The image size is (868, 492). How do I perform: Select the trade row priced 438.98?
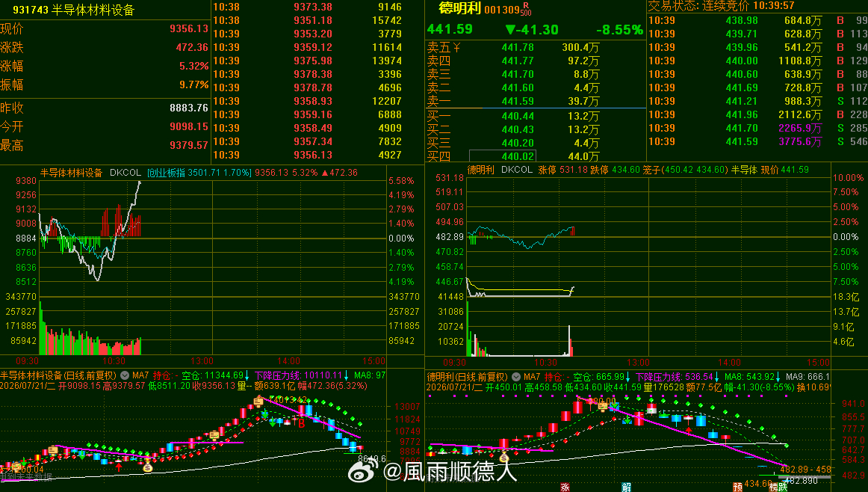click(x=758, y=20)
